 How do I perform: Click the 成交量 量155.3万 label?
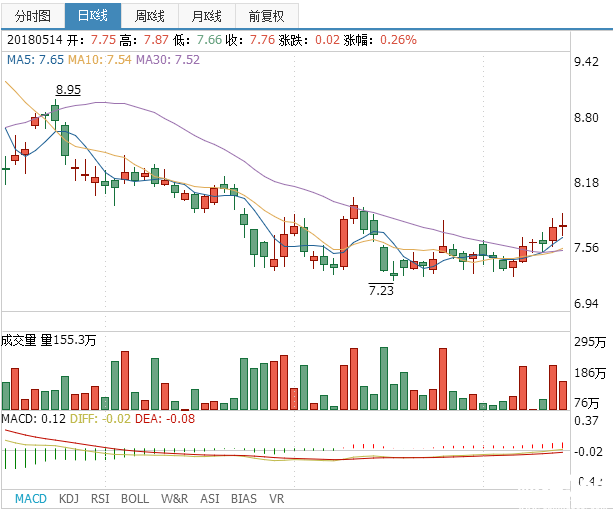point(48,340)
